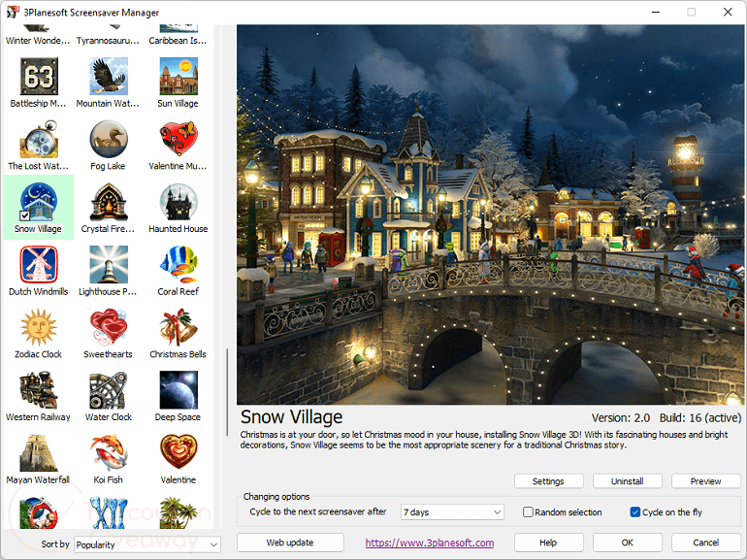Click the Tyrannosaurus screensaver label
This screenshot has width=747, height=560.
pyautogui.click(x=108, y=41)
